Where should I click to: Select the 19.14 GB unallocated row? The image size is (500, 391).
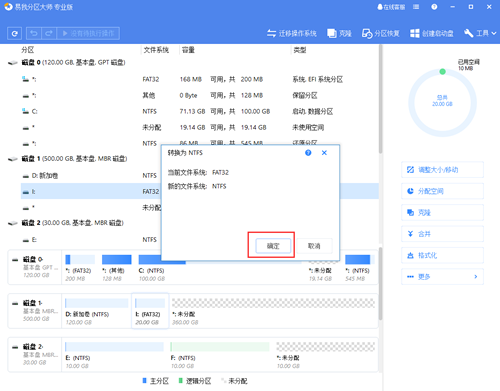(x=199, y=127)
